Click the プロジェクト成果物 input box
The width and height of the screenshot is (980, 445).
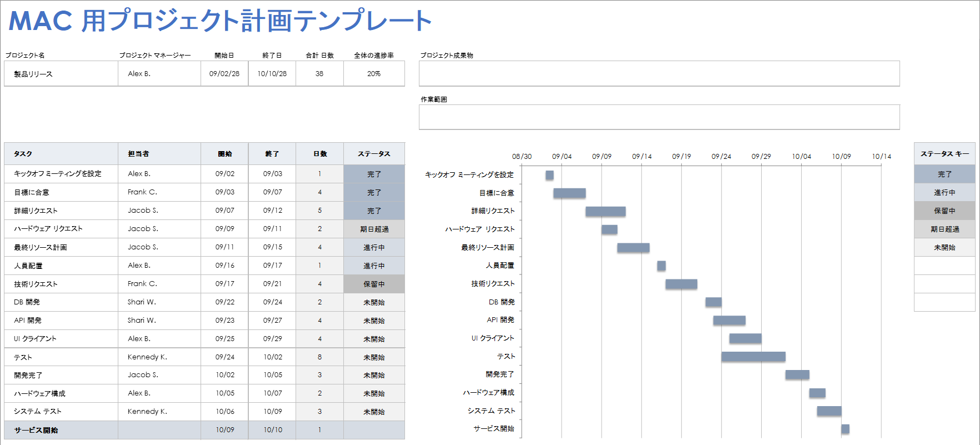[x=659, y=73]
